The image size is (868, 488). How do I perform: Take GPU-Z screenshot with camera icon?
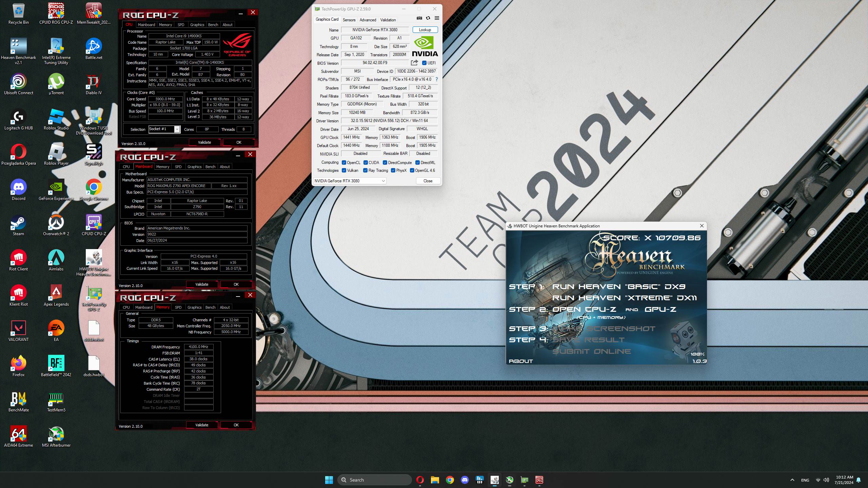click(419, 18)
